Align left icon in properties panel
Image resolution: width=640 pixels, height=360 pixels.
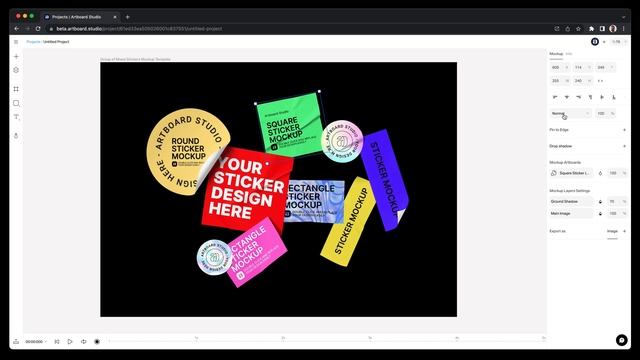[x=555, y=97]
